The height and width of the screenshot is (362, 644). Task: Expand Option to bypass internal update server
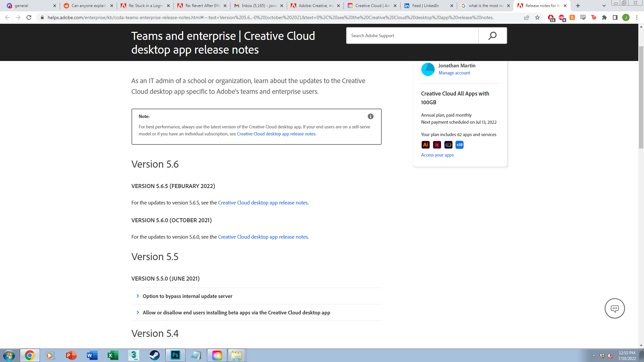point(187,296)
